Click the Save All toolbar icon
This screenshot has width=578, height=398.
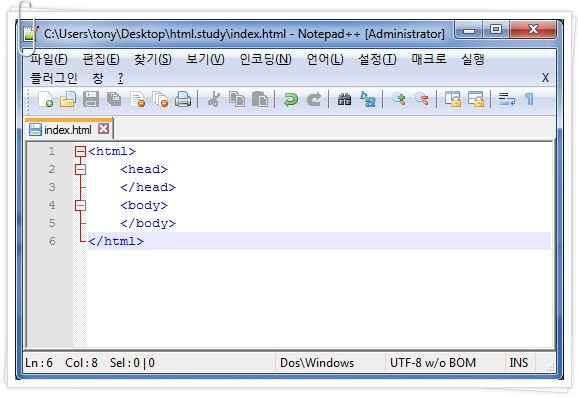[x=114, y=100]
